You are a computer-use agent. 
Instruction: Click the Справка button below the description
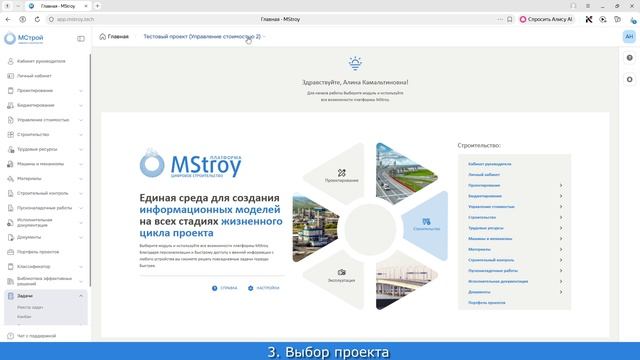point(224,288)
